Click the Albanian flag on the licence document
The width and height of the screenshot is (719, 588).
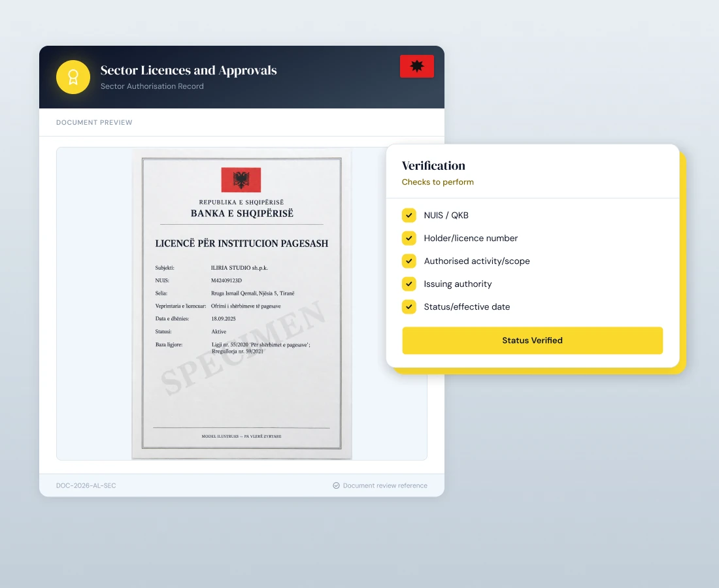point(241,180)
